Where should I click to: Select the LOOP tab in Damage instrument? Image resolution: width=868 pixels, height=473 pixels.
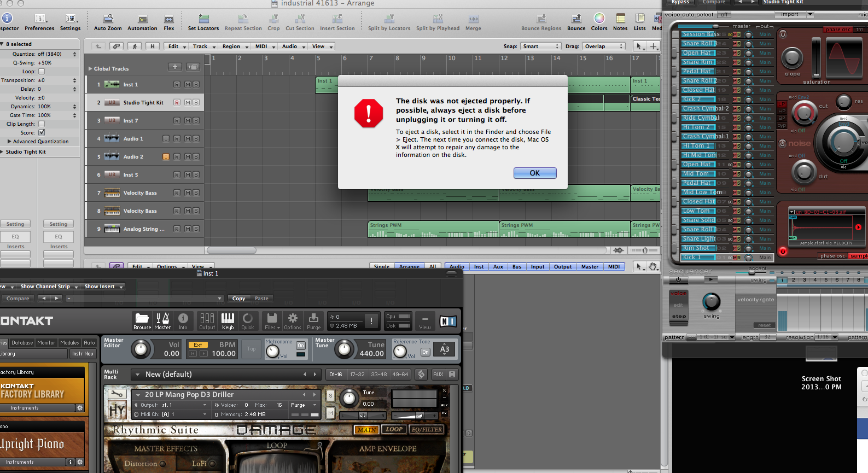394,430
